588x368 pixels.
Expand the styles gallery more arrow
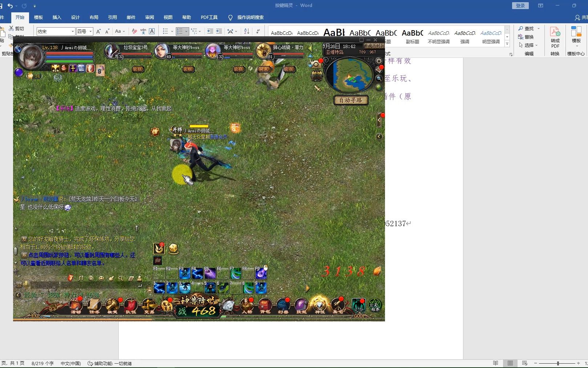tap(507, 44)
